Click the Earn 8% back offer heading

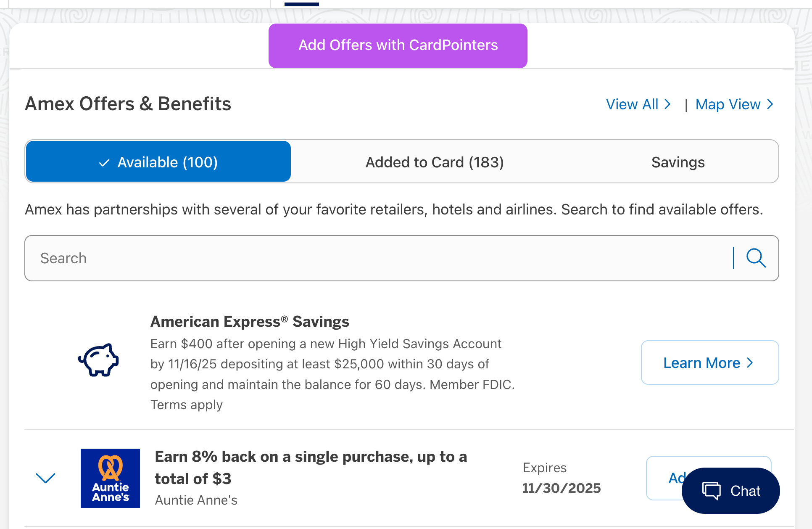(x=311, y=467)
